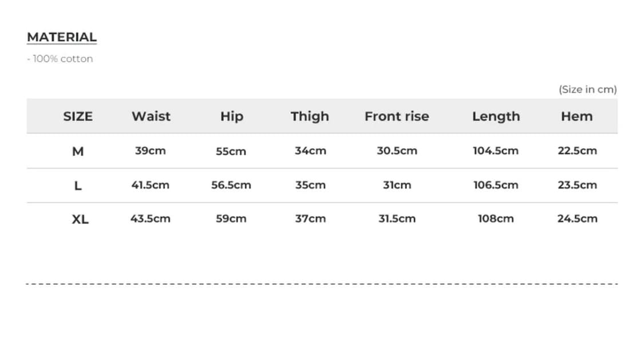Viewport: 644px width, 350px height.
Task: Click the Front rise column header
Action: 397,117
